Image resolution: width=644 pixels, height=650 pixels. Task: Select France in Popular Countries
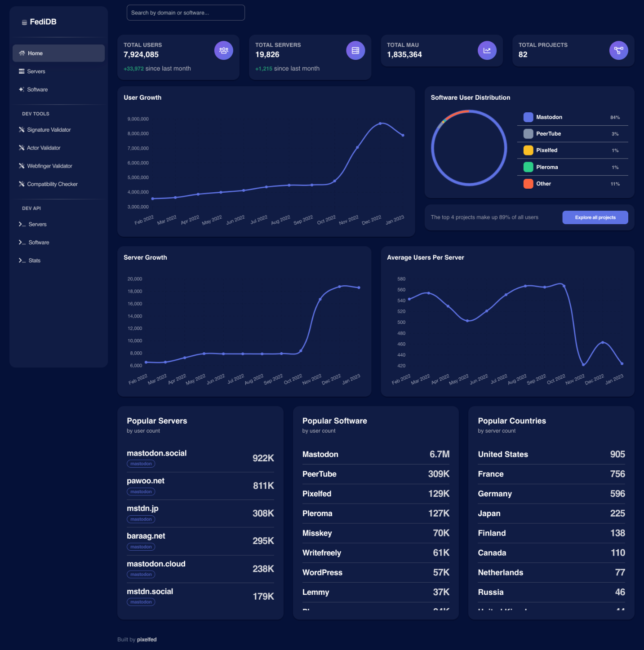point(551,474)
